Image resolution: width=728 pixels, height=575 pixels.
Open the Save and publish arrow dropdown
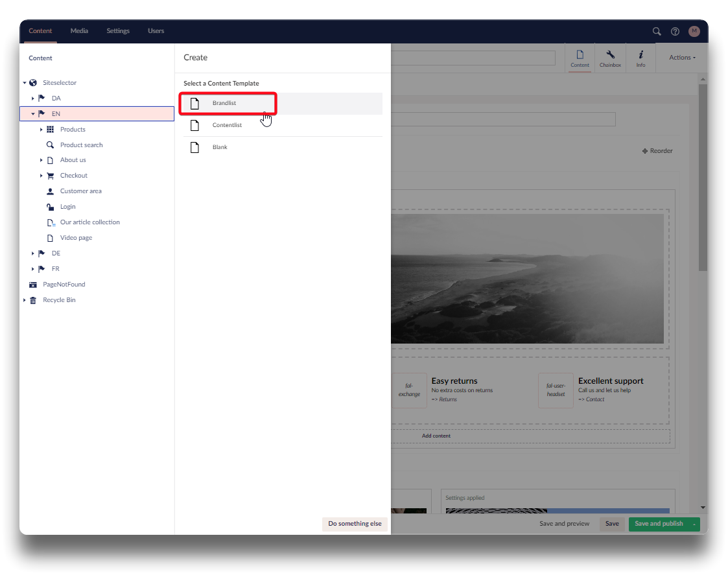(694, 524)
